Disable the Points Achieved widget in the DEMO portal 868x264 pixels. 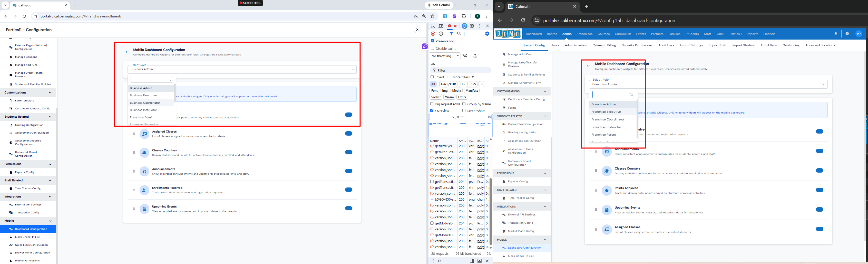pyautogui.click(x=820, y=190)
